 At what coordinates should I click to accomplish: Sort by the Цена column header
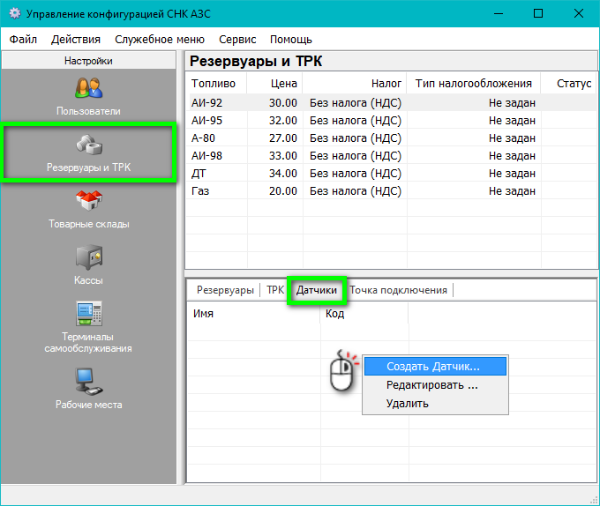(285, 84)
